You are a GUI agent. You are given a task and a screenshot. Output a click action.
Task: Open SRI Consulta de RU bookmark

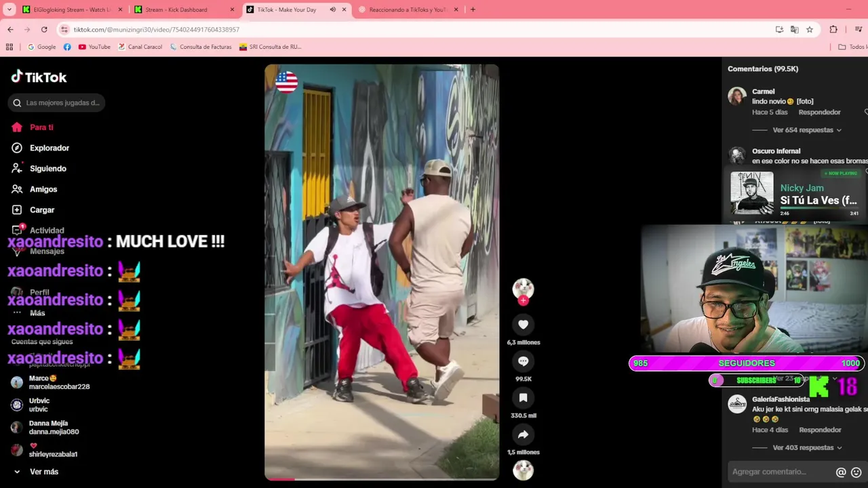point(270,47)
